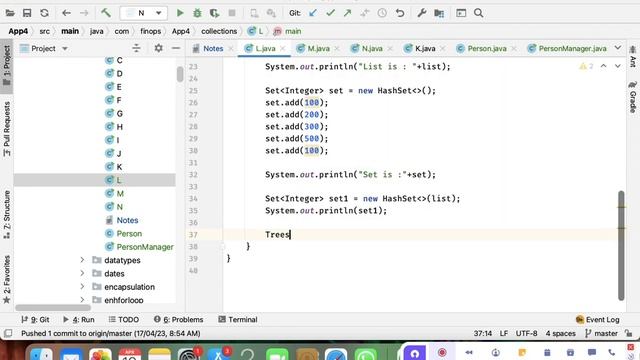Close the L.java tab
This screenshot has width=640, height=360.
[x=282, y=49]
